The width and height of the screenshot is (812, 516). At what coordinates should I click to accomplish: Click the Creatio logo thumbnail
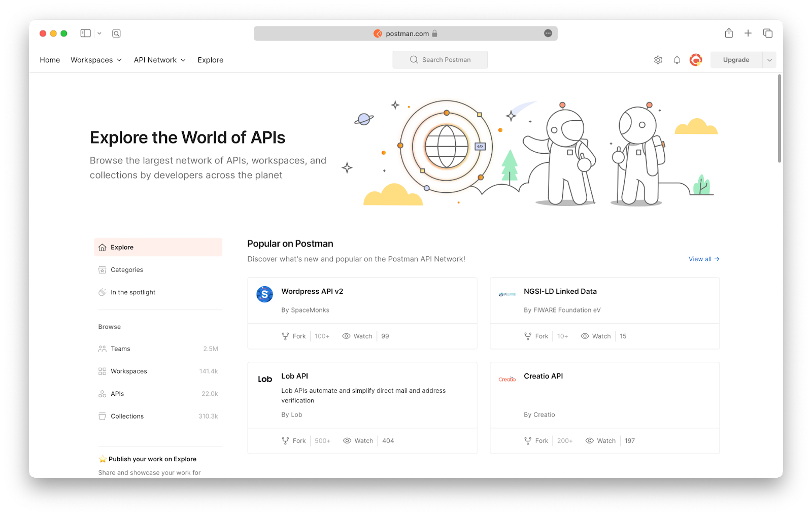click(x=507, y=379)
